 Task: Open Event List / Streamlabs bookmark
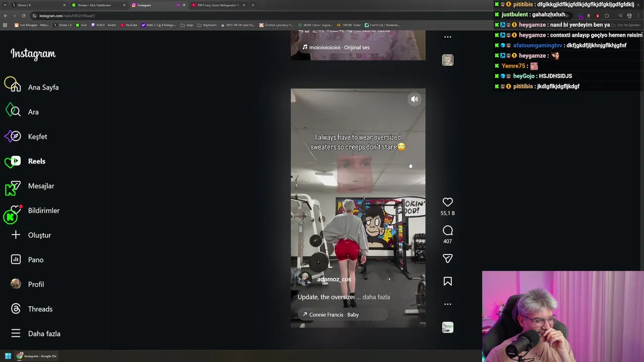pyautogui.click(x=382, y=25)
